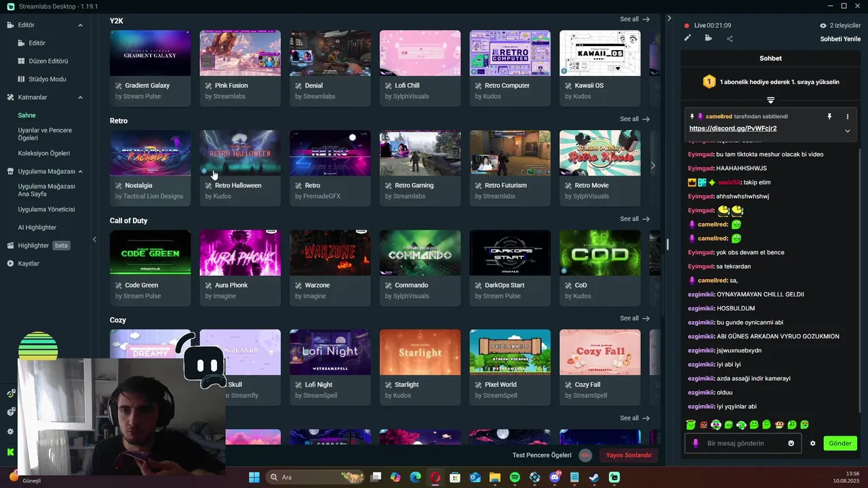Open three-dot menu on pinned message

tap(848, 117)
